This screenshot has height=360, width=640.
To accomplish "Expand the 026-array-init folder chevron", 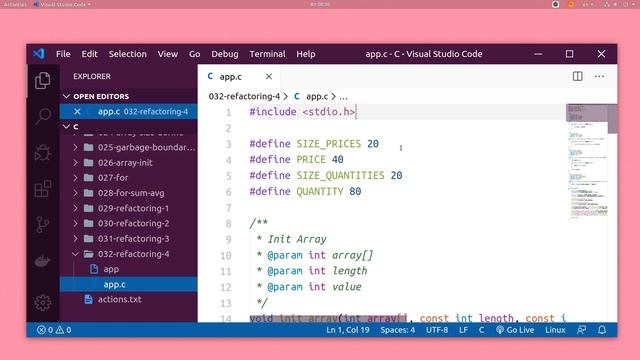I will (75, 162).
